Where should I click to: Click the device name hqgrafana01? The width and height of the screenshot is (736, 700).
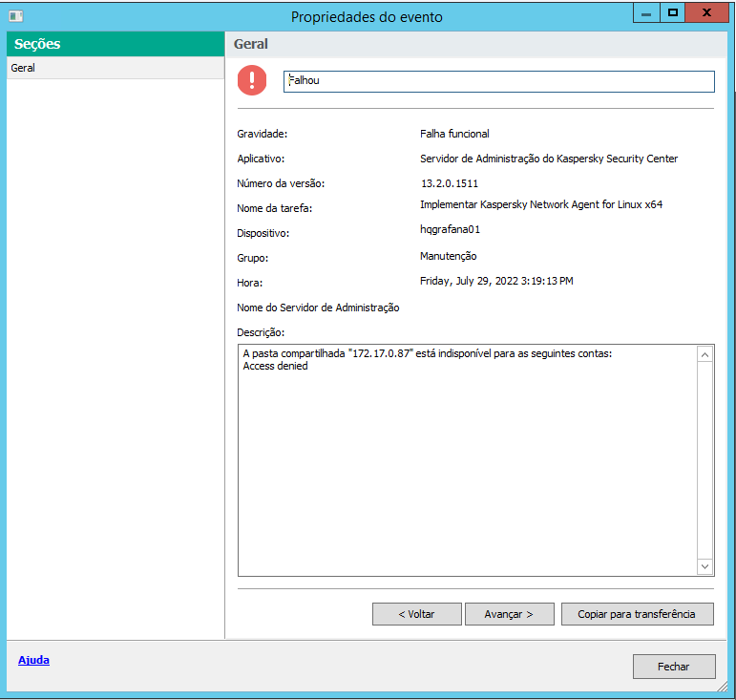450,229
